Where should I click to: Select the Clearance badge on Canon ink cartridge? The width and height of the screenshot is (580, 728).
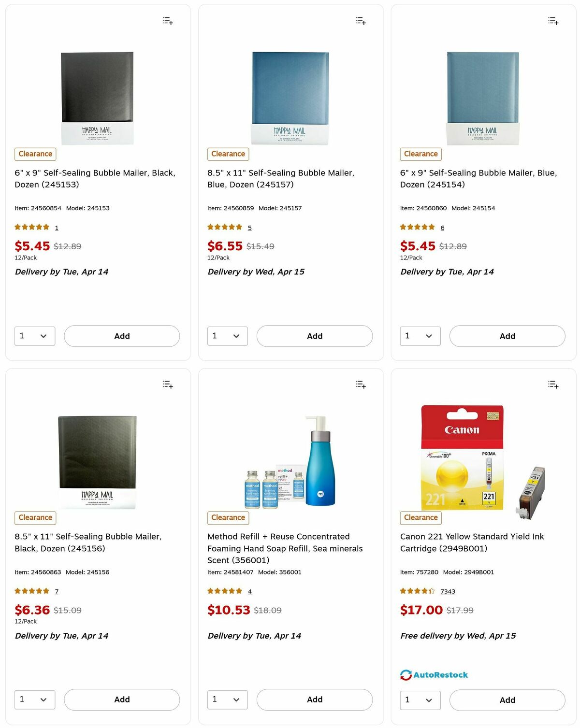[420, 517]
